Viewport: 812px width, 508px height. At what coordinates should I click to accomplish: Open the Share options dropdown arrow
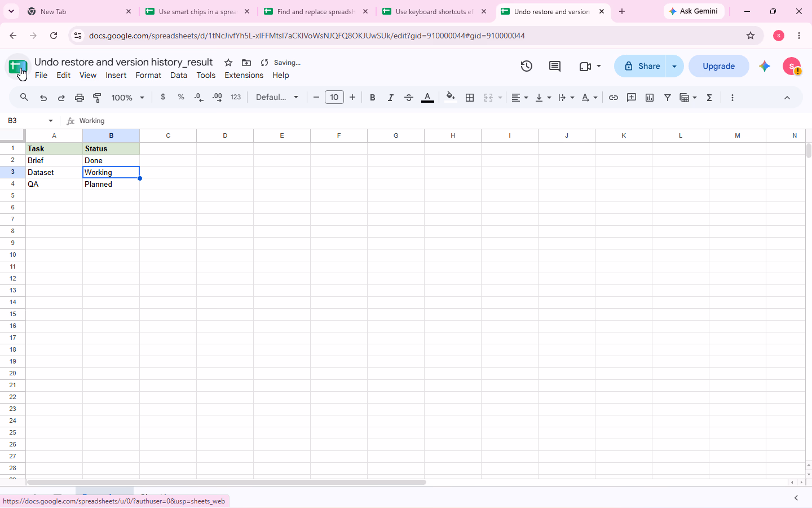(x=674, y=66)
